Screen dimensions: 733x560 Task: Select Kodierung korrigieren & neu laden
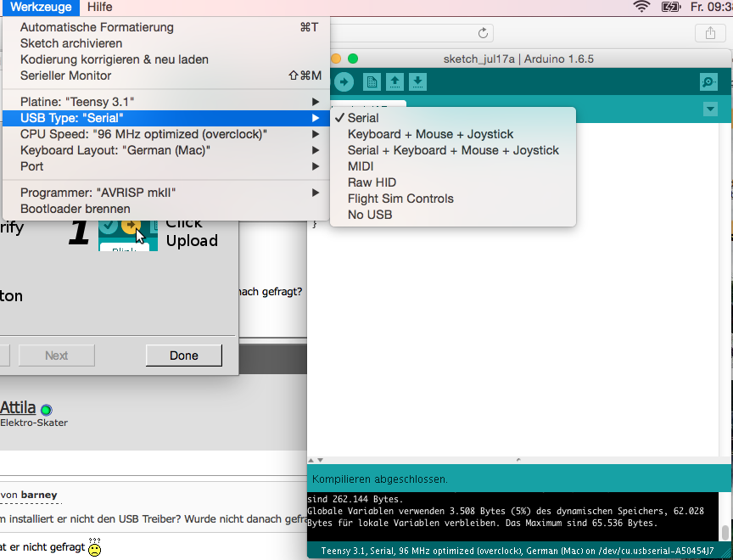point(166,59)
